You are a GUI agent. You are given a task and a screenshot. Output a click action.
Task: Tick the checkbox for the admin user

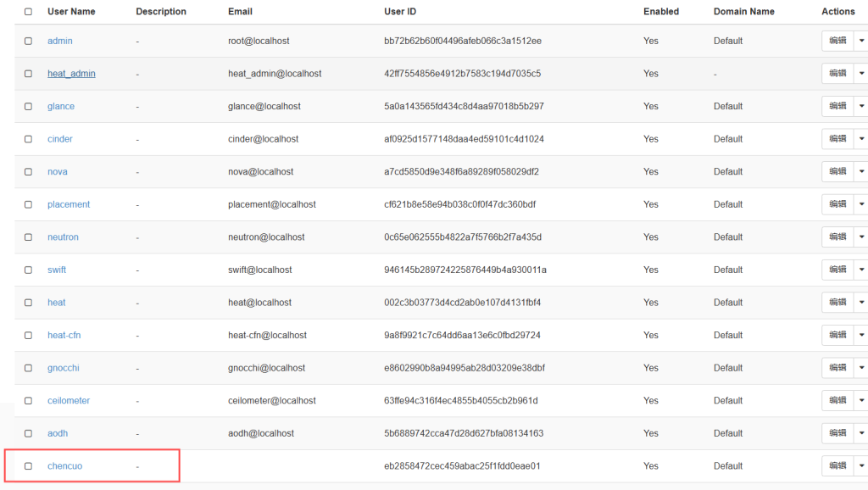(28, 41)
